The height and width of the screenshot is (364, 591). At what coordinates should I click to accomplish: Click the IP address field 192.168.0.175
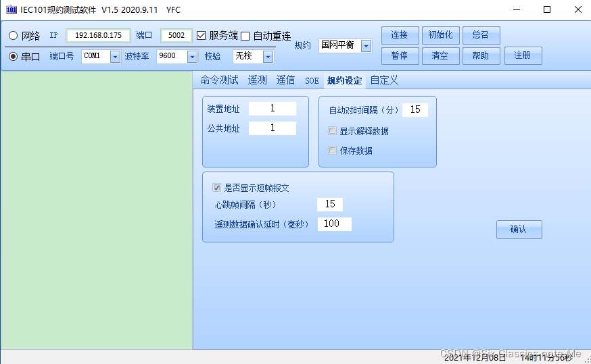(x=98, y=35)
